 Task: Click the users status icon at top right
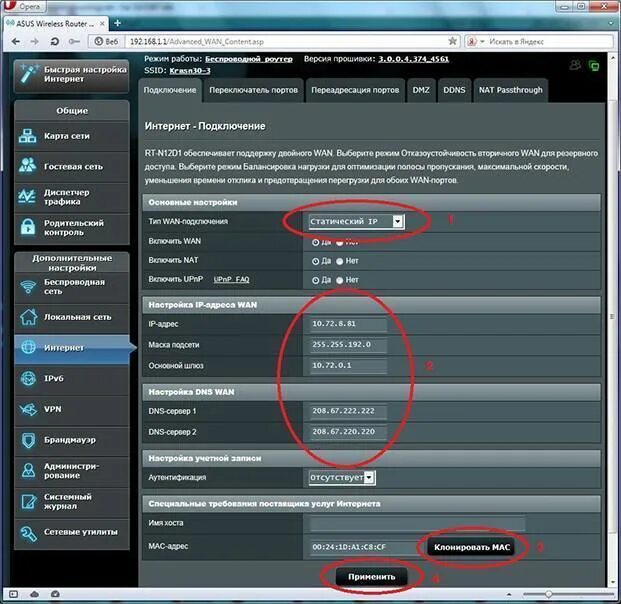point(575,65)
